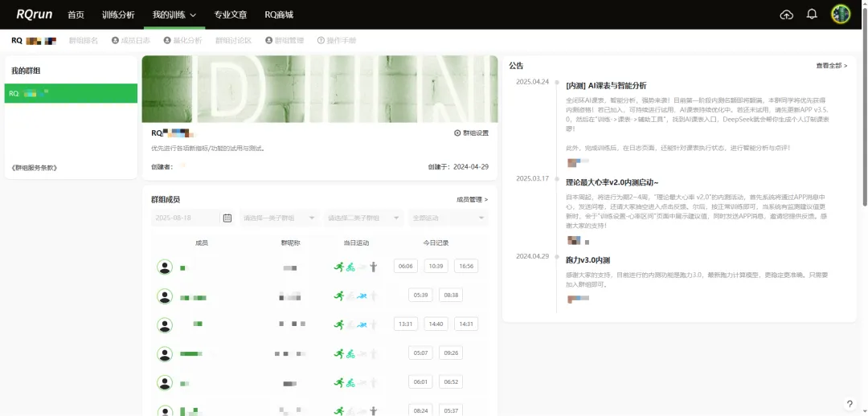Click the swimming icon in second member row

pos(362,296)
